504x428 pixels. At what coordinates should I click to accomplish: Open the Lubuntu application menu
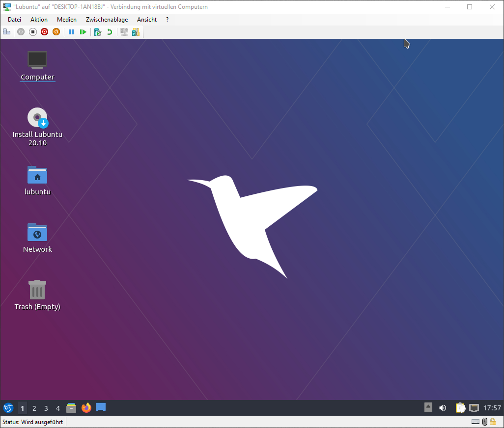pyautogui.click(x=8, y=408)
